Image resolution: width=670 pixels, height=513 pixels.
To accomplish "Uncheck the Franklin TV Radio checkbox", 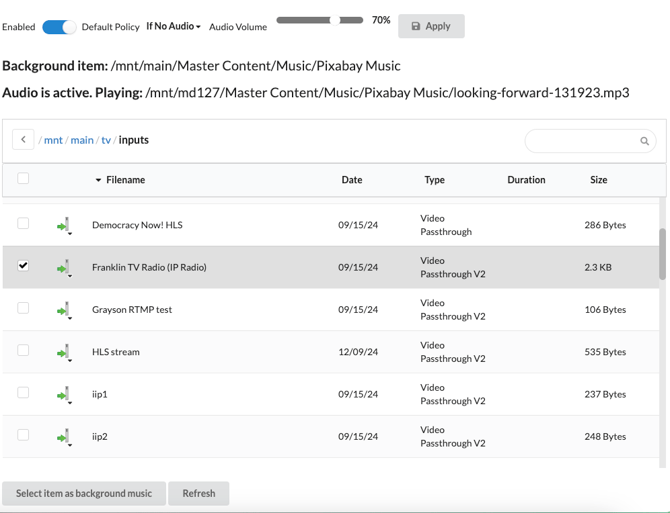I will point(23,266).
